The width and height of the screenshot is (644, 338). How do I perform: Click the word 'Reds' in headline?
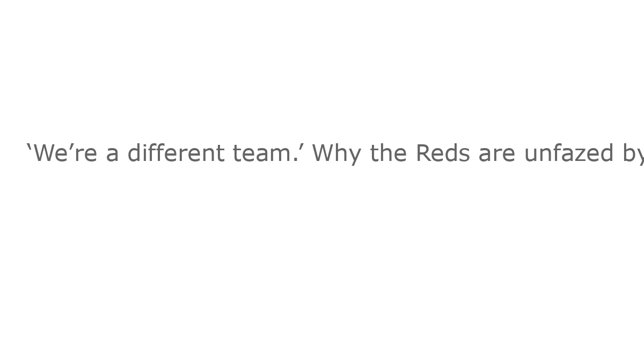point(443,153)
